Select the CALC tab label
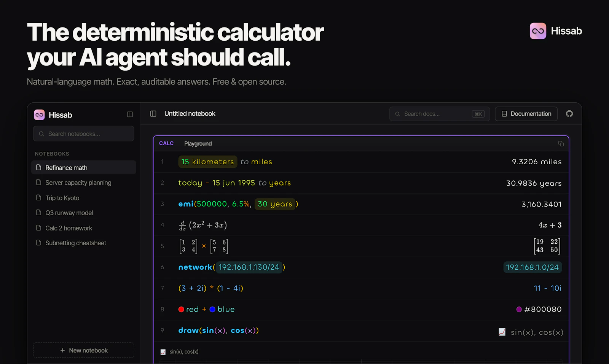The height and width of the screenshot is (364, 609). point(166,143)
